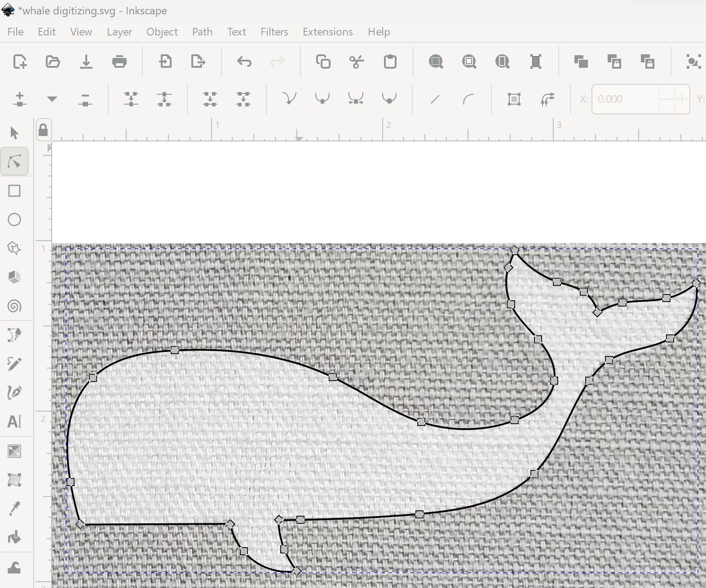Select the Rectangle tool
This screenshot has height=588, width=706.
coord(14,191)
